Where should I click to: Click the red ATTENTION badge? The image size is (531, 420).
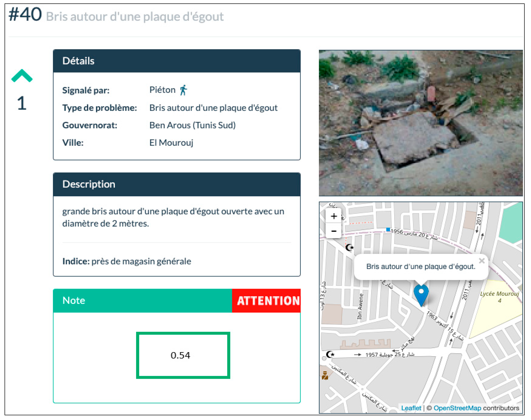(x=266, y=301)
